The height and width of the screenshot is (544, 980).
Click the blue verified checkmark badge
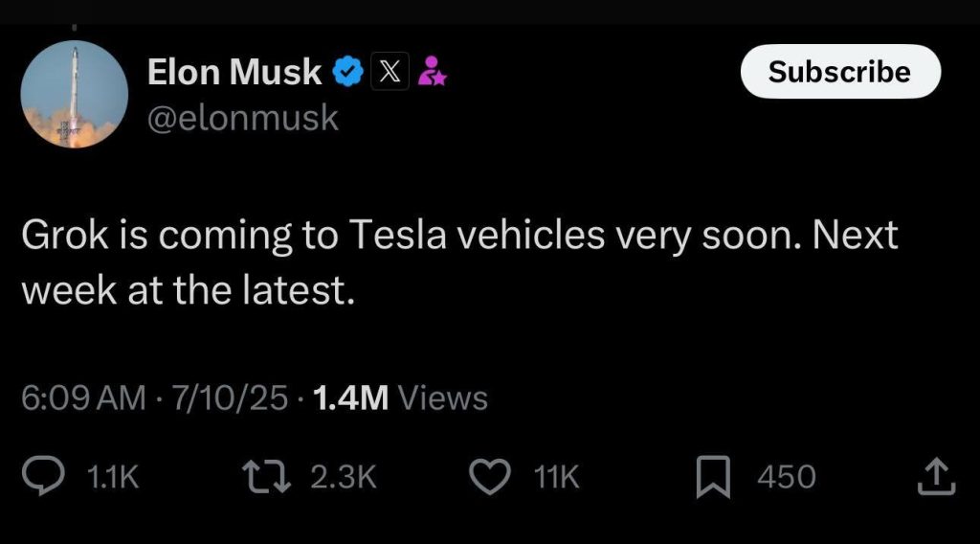click(x=347, y=73)
